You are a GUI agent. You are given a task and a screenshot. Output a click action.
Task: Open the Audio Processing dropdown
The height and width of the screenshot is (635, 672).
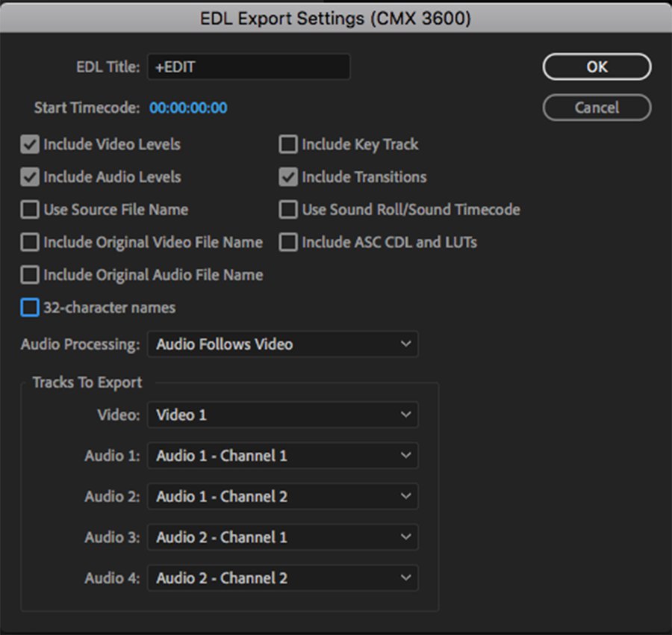coord(283,344)
